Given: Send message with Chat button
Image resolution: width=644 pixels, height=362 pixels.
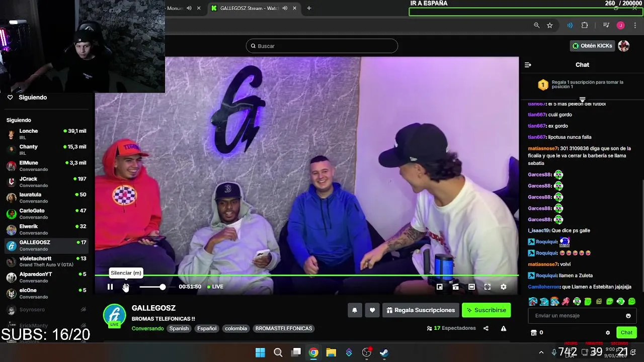Looking at the screenshot, I should pyautogui.click(x=626, y=332).
